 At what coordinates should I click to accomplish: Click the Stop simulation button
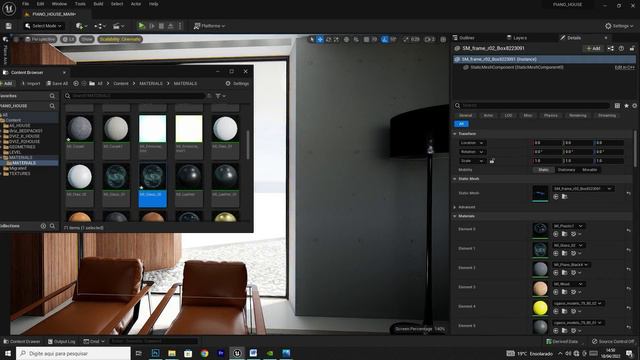tap(161, 26)
